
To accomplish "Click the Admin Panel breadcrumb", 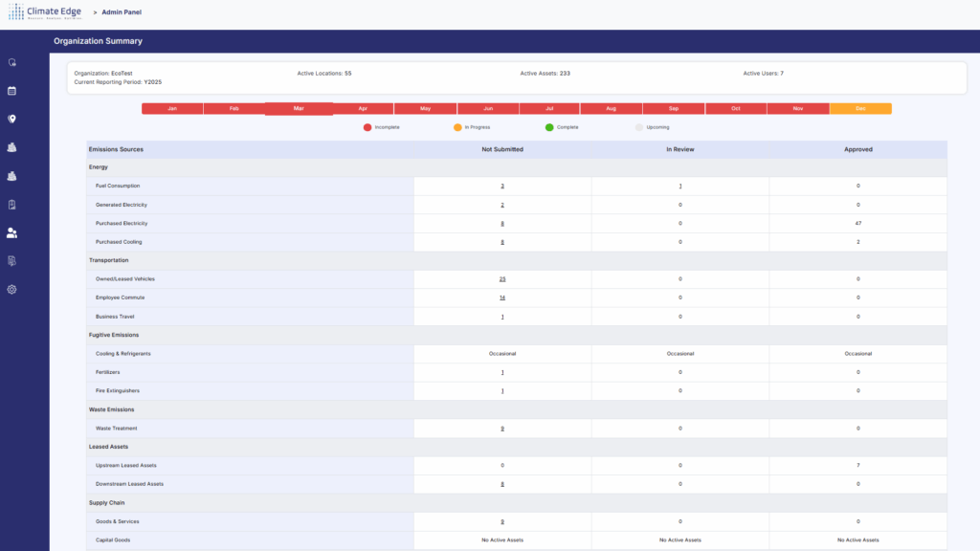I will click(121, 11).
